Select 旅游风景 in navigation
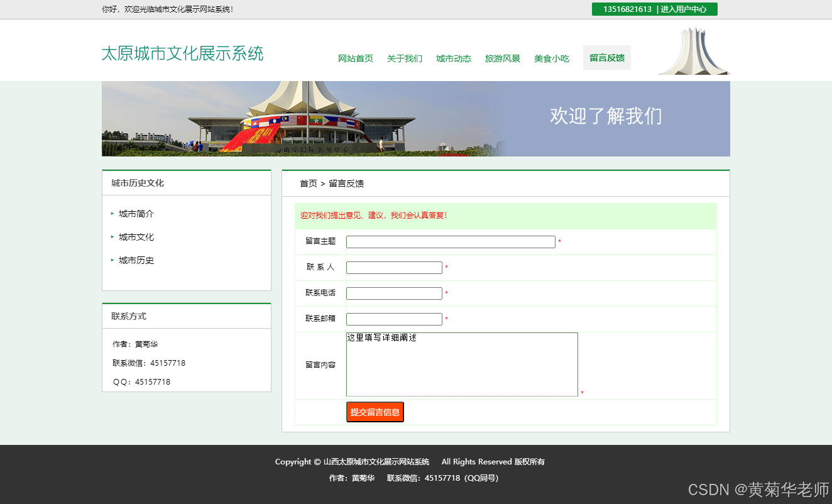This screenshot has height=504, width=832. [503, 58]
